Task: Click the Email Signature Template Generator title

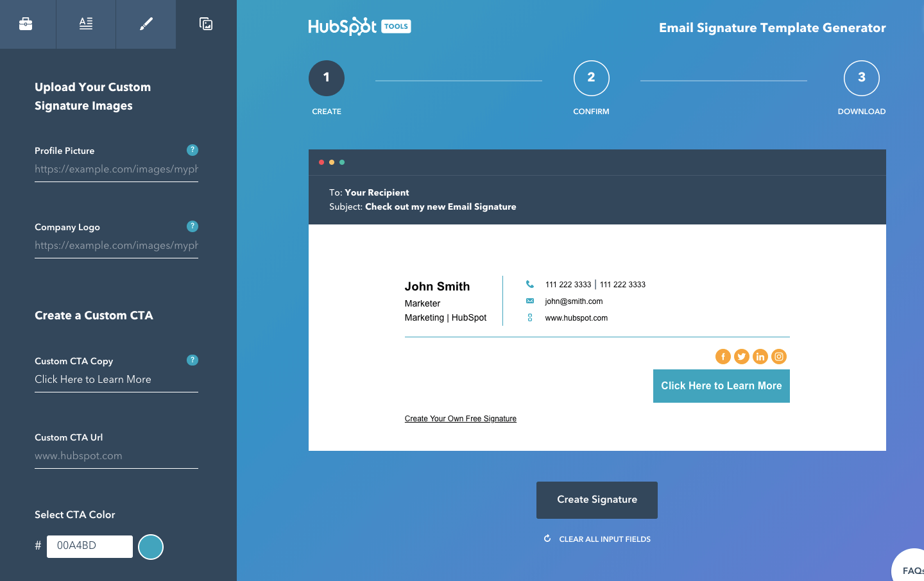Action: pyautogui.click(x=772, y=28)
